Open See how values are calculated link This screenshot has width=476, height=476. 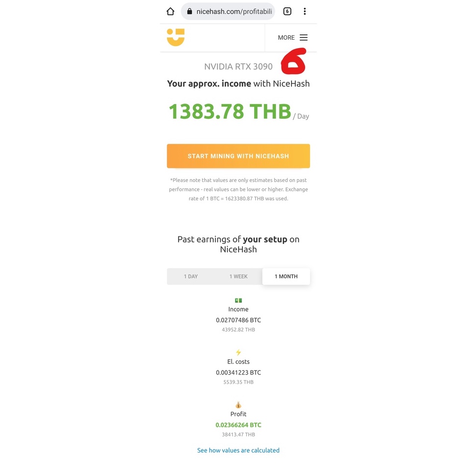[238, 450]
